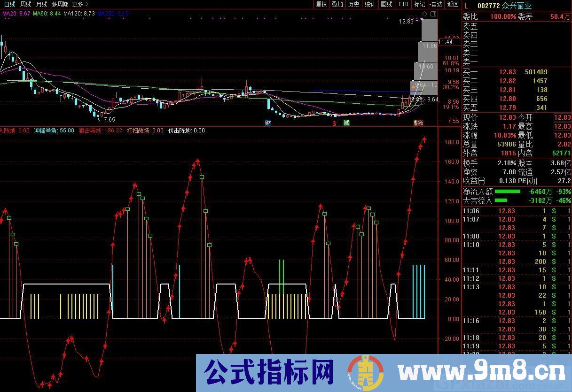
Task: Click the orange triangle marker in the gray price block
Action: pos(413,87)
